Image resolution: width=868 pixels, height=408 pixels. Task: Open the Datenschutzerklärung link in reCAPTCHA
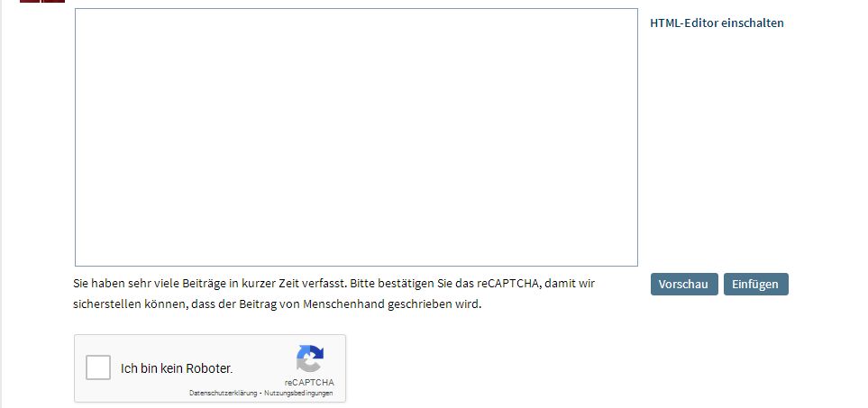point(224,393)
